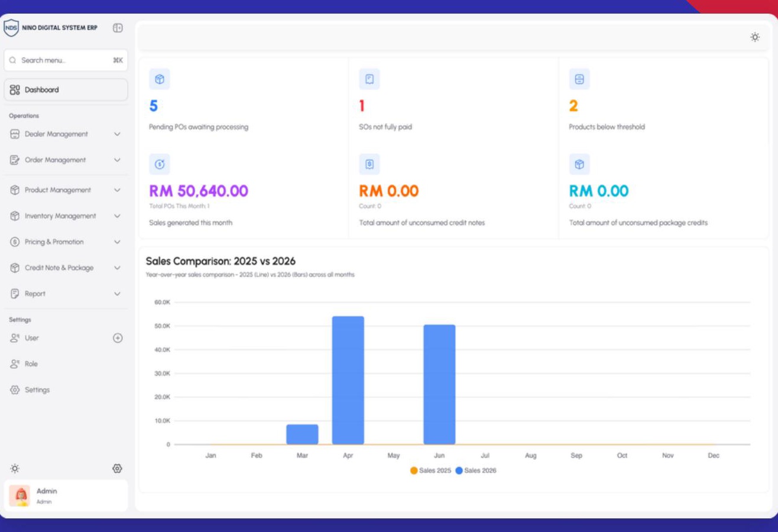Click the Settings gear icon in menu
The image size is (778, 532).
(15, 390)
